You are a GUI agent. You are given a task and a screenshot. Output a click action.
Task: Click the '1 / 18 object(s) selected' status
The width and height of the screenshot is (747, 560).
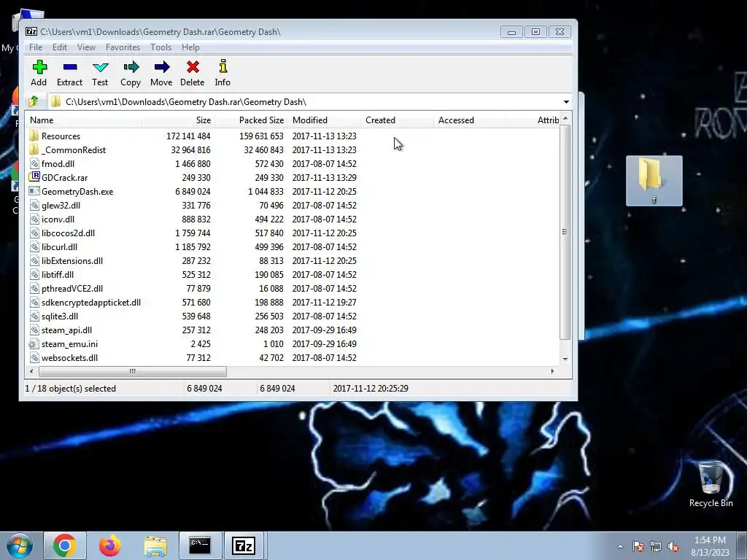(71, 388)
